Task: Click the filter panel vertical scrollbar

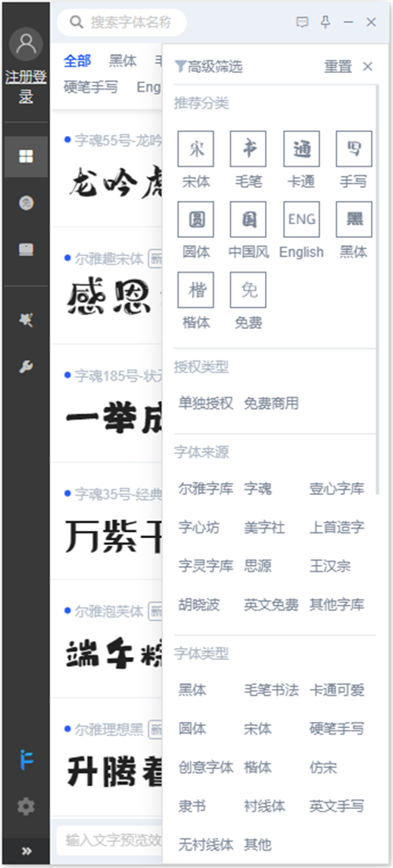Action: pyautogui.click(x=378, y=289)
